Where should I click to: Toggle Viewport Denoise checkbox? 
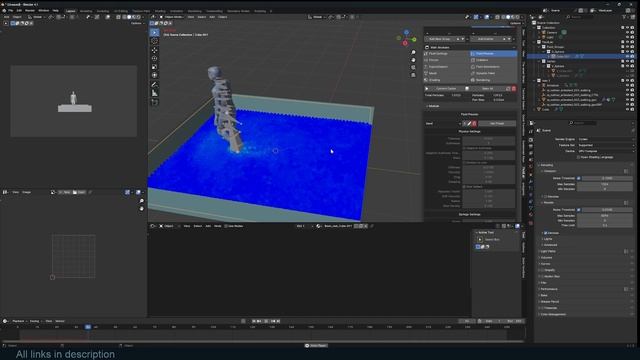click(x=546, y=197)
